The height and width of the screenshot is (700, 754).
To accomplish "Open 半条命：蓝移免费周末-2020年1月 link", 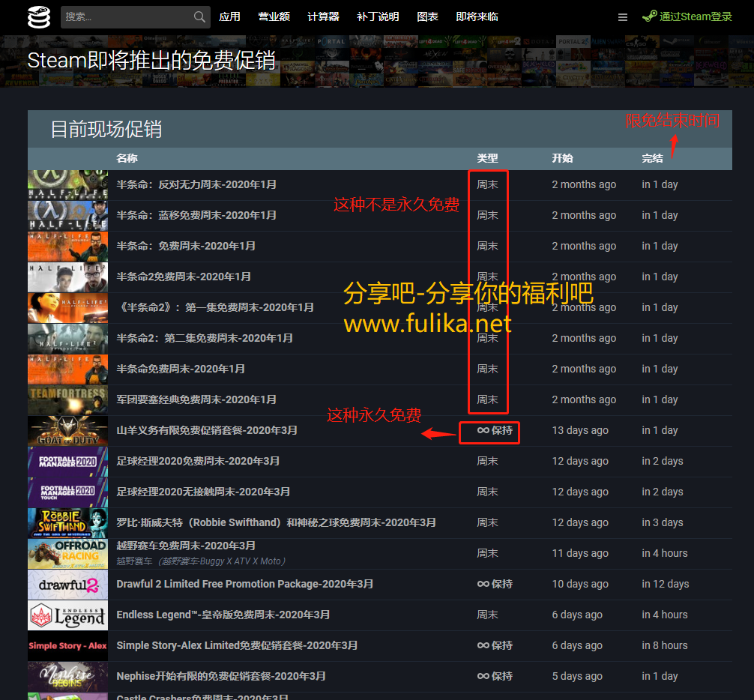I will [196, 215].
